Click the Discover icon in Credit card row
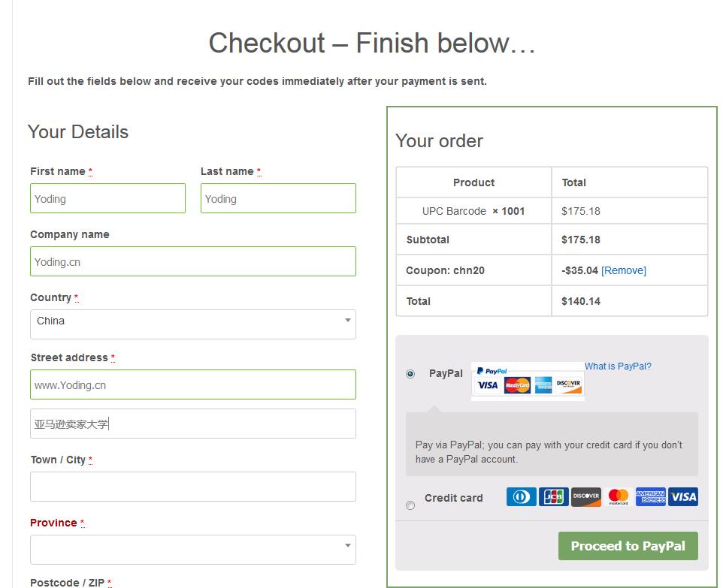The height and width of the screenshot is (588, 726). coord(586,496)
